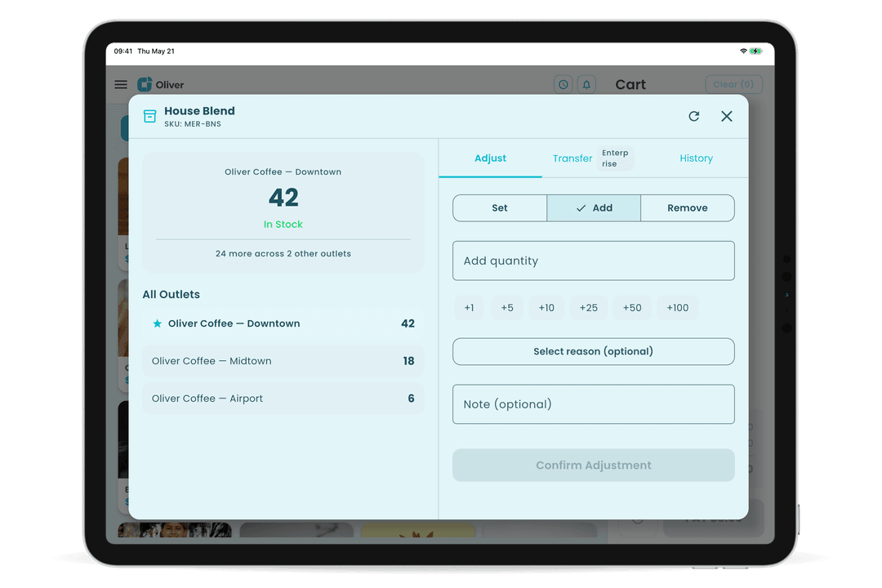Choose the Add adjustment mode
Screen dimensions: 882x588
[594, 208]
